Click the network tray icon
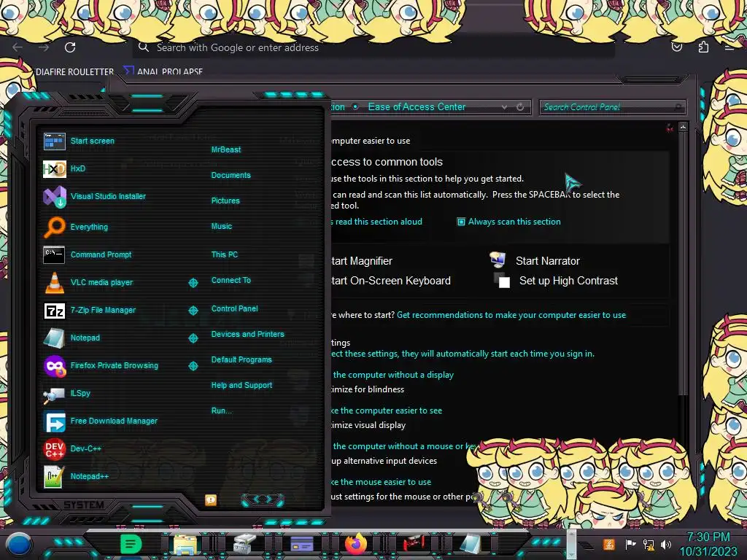The height and width of the screenshot is (560, 747). 649,544
